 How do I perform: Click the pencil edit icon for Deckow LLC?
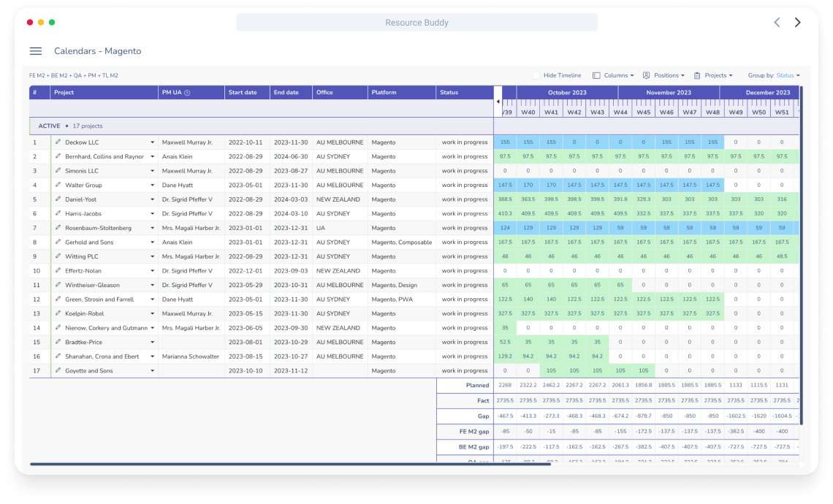tap(58, 142)
